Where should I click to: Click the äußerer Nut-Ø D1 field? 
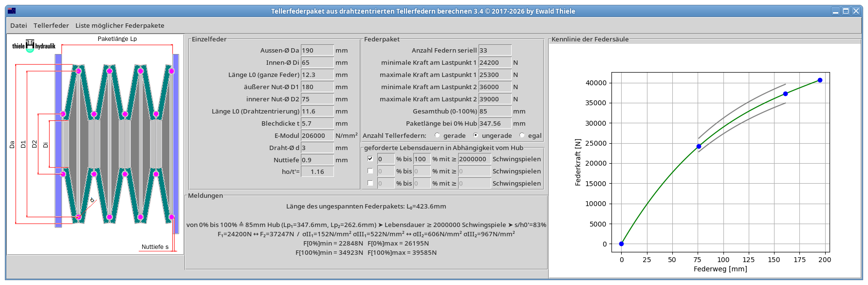point(317,87)
